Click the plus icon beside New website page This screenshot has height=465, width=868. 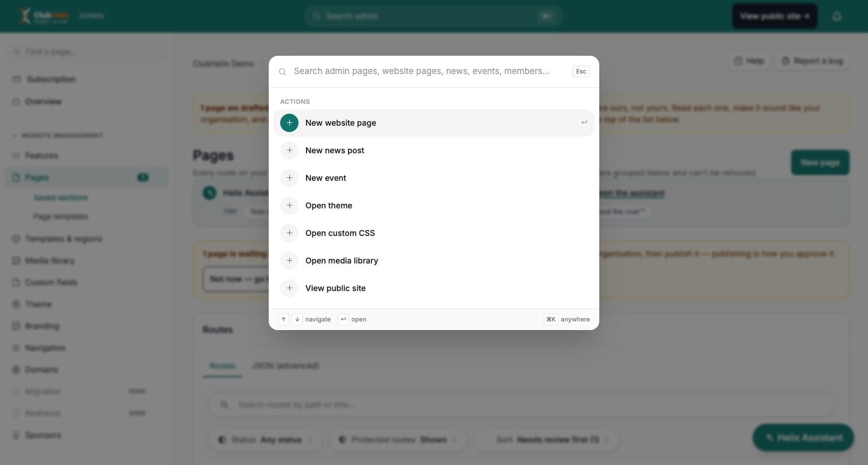pyautogui.click(x=289, y=123)
